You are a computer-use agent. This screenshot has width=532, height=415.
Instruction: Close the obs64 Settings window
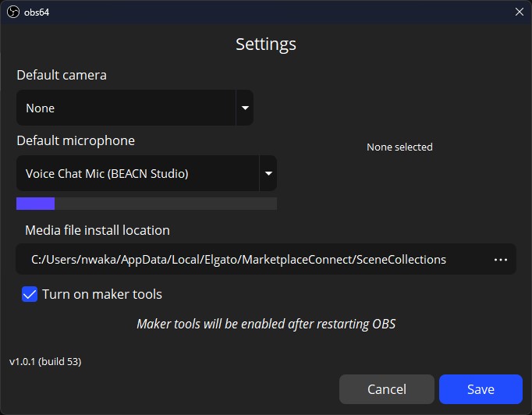point(520,11)
